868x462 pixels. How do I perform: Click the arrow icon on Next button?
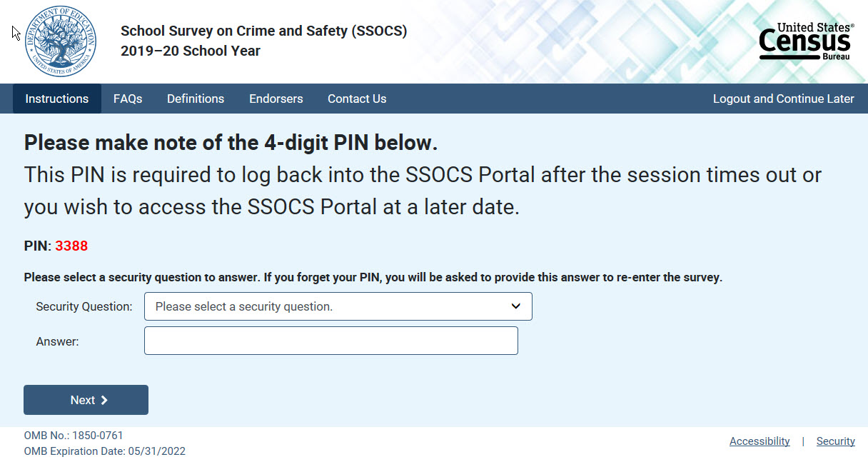click(104, 401)
